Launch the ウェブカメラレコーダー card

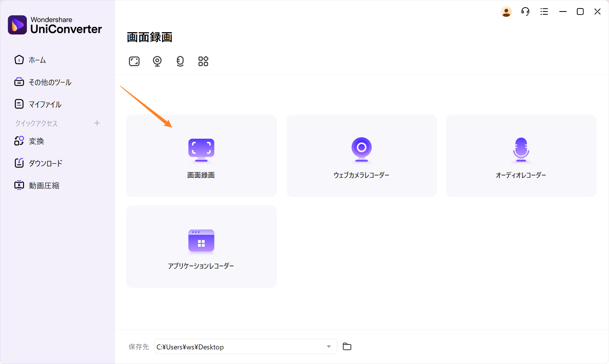[x=362, y=156]
